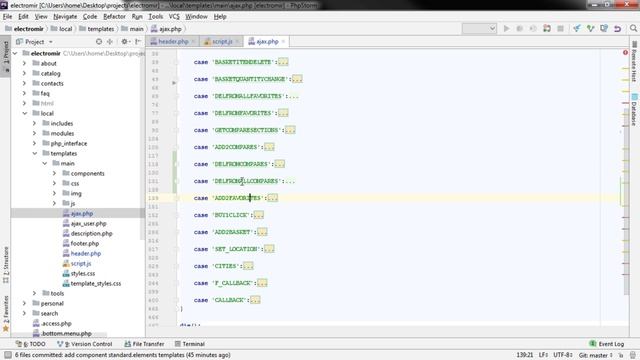Viewport: 640px width, 360px height.
Task: Click Collapse All icon in Project panel
Action: tap(110, 42)
